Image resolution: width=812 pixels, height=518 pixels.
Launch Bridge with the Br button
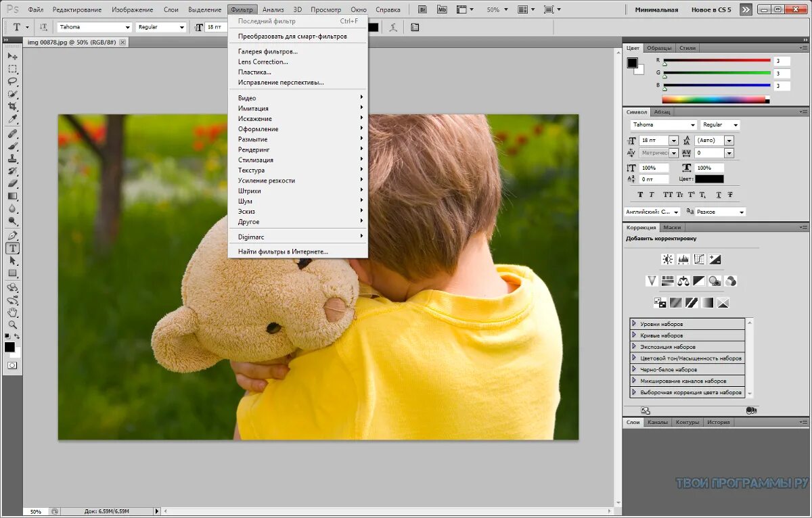(x=423, y=9)
